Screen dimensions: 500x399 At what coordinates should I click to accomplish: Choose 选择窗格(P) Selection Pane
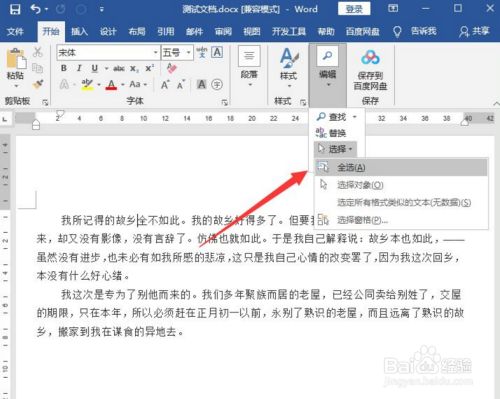click(x=401, y=220)
